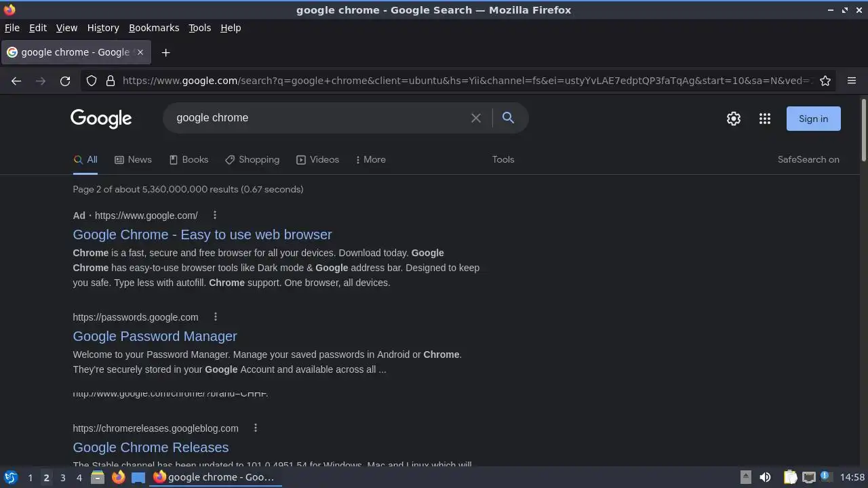868x488 pixels.
Task: Open the tracking protection shield icon
Action: tap(92, 81)
